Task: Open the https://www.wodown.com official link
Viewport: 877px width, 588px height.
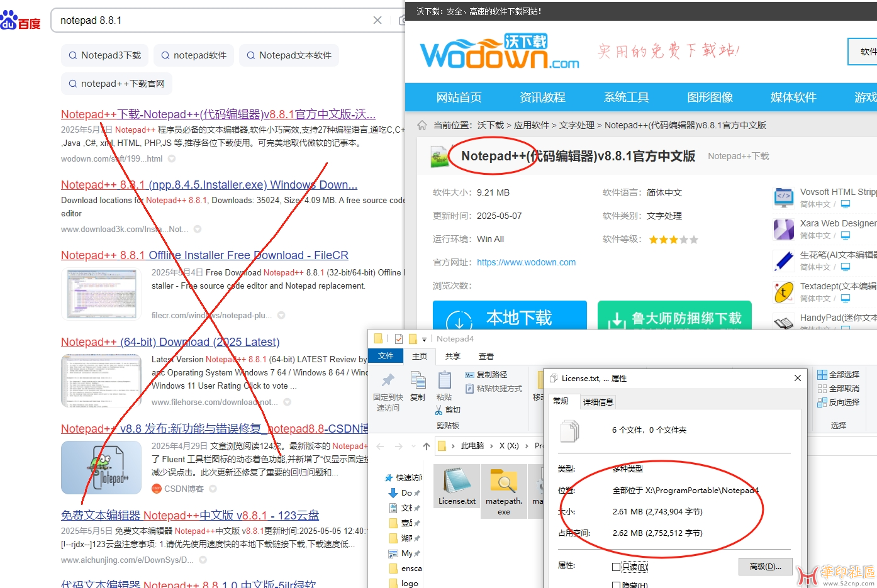Action: tap(526, 262)
